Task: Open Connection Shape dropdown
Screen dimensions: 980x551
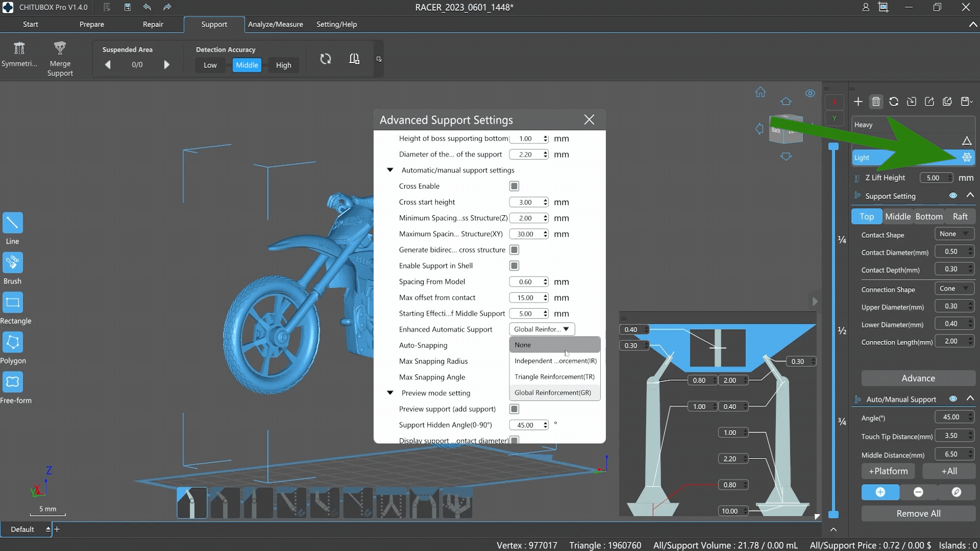Action: 954,288
